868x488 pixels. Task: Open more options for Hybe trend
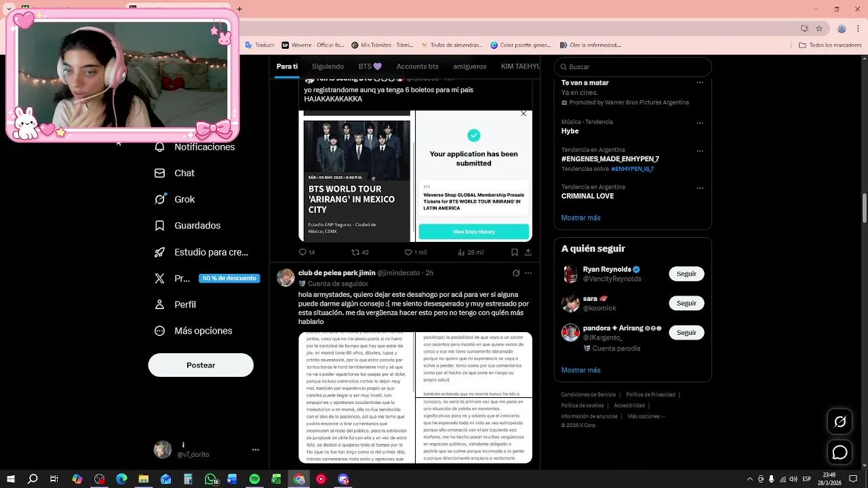[700, 123]
